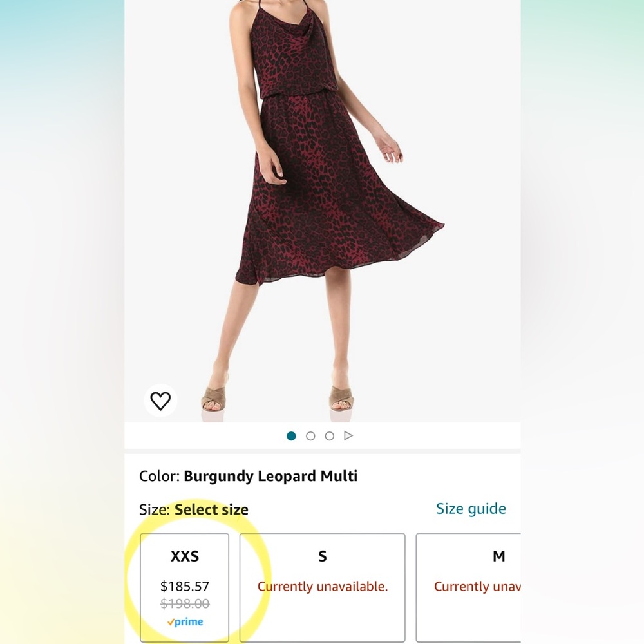Click the Size section header

[153, 509]
